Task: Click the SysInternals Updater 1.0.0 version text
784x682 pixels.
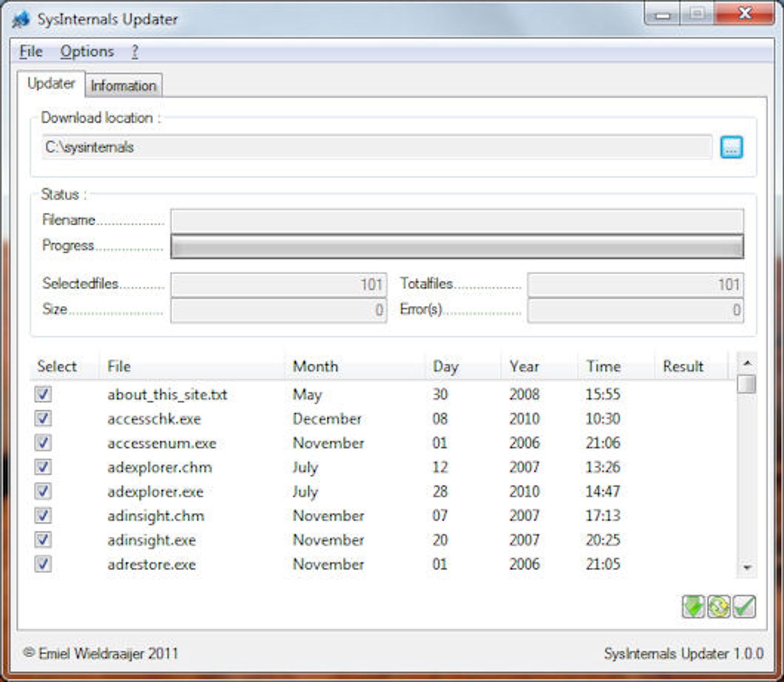Action: point(684,653)
